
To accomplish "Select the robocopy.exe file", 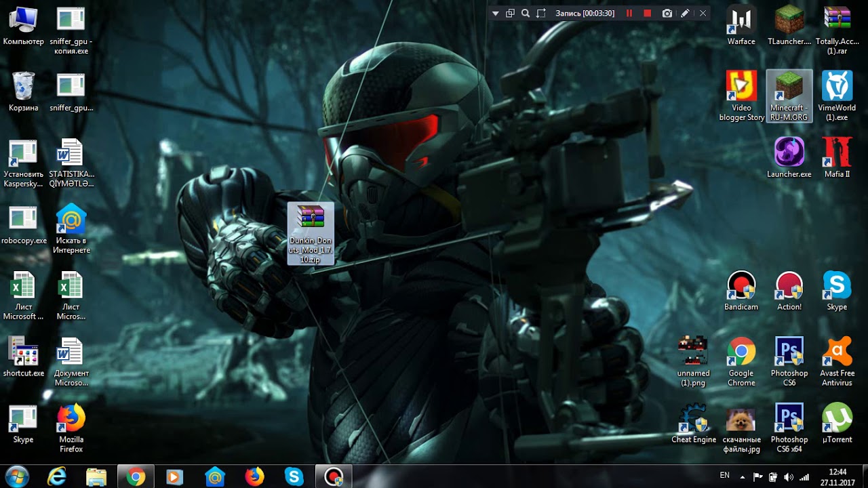I will point(23,225).
